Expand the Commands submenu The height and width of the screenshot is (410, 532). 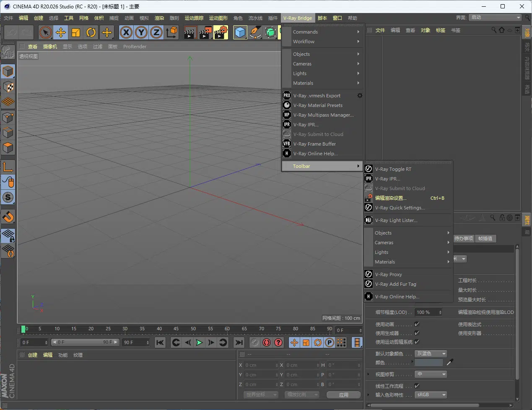click(322, 32)
